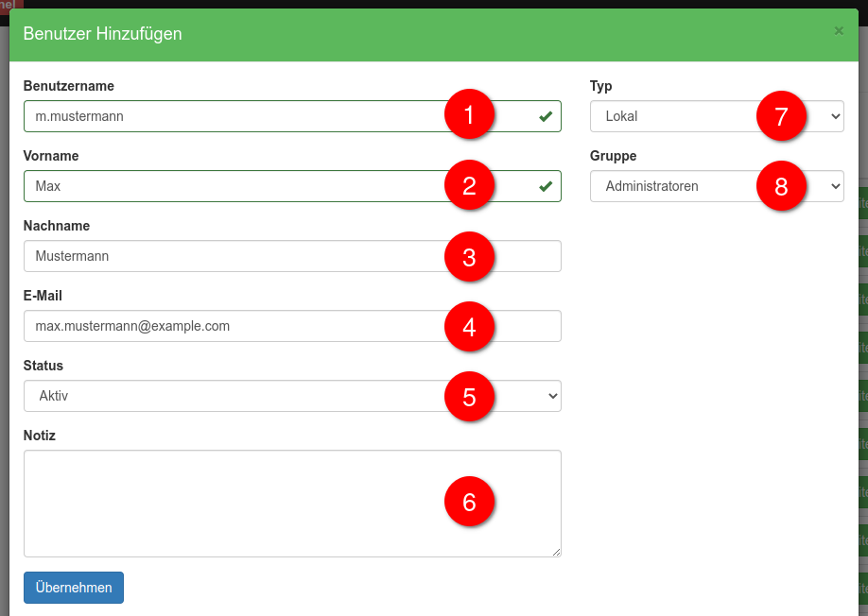Click the red number 5 badge
This screenshot has height=616, width=868.
coord(469,396)
